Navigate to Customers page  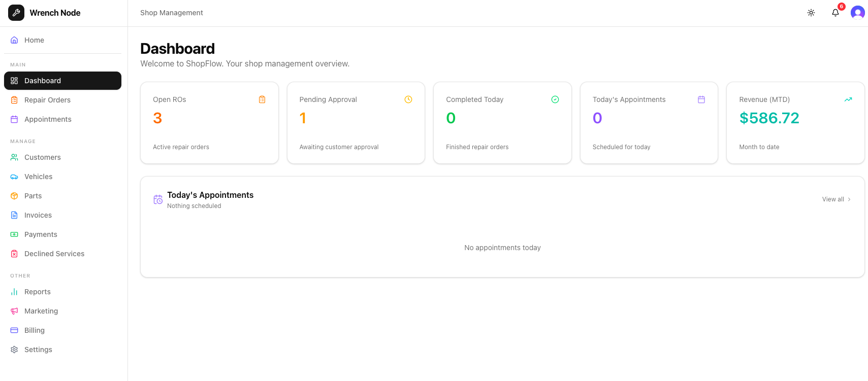[x=42, y=157]
